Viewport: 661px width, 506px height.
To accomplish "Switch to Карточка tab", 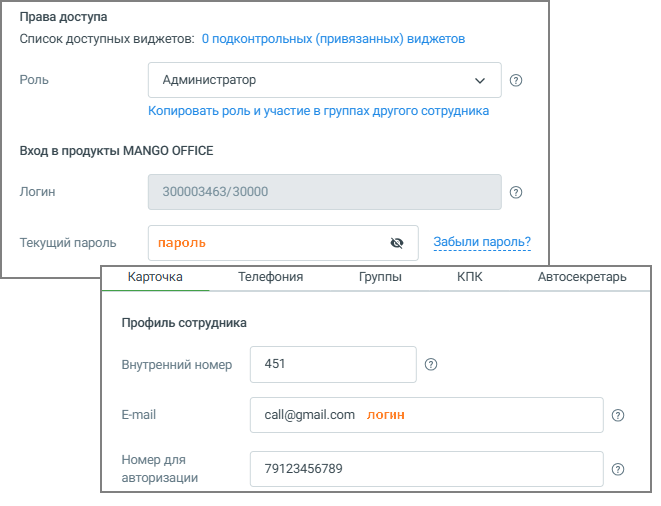I will [155, 277].
